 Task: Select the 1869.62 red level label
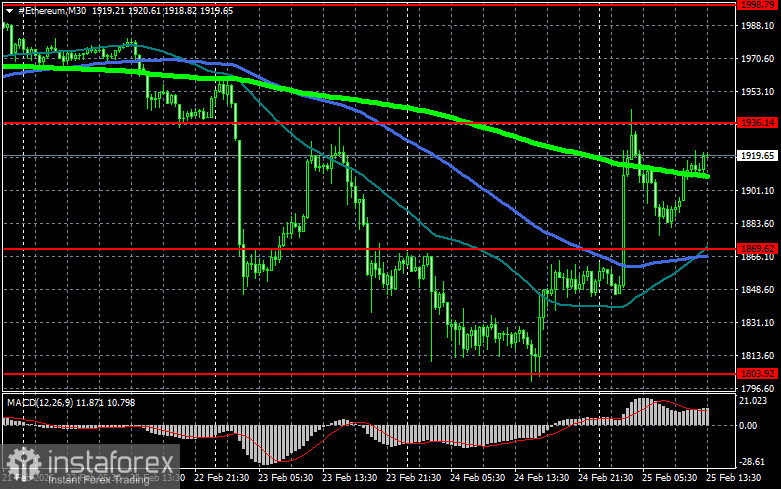[x=758, y=248]
